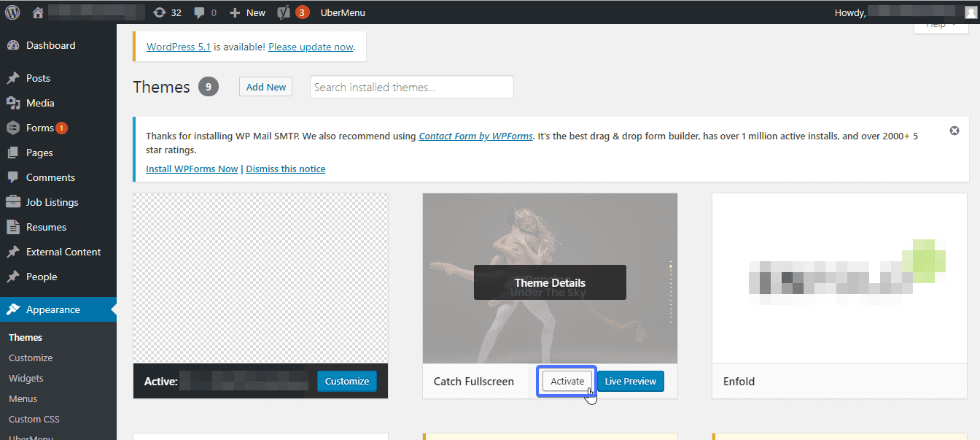Click the WordPress logo icon

click(12, 12)
